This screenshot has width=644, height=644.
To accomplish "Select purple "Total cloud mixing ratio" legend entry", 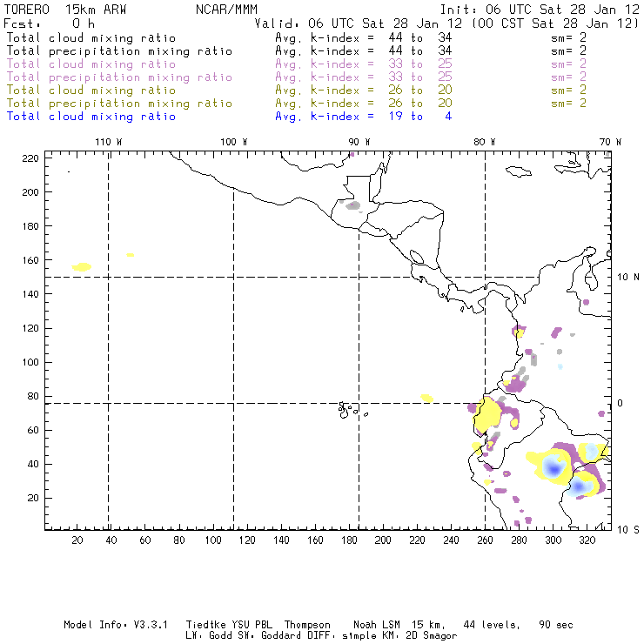I will (x=91, y=64).
